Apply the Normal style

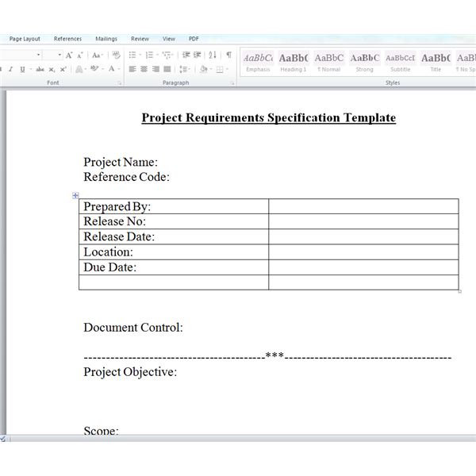[329, 62]
